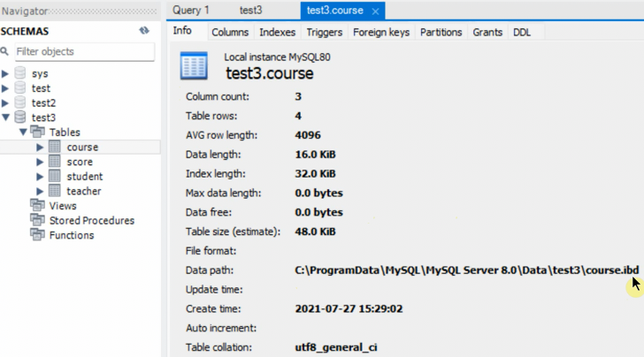This screenshot has height=357, width=644.
Task: Open the Foreign keys tab
Action: click(381, 32)
